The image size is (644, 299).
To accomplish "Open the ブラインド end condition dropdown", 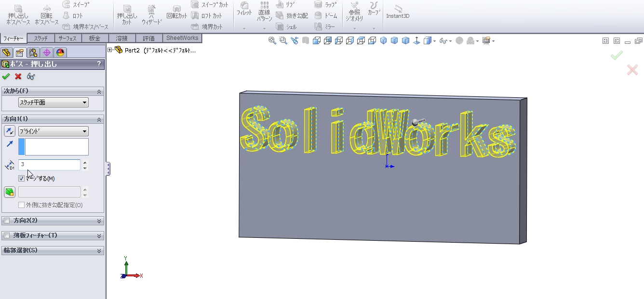I will [x=53, y=131].
